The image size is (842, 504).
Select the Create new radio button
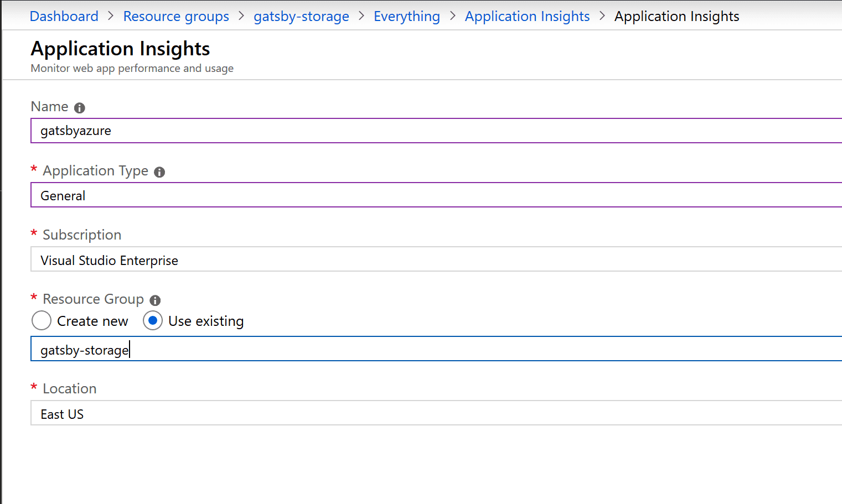tap(42, 320)
